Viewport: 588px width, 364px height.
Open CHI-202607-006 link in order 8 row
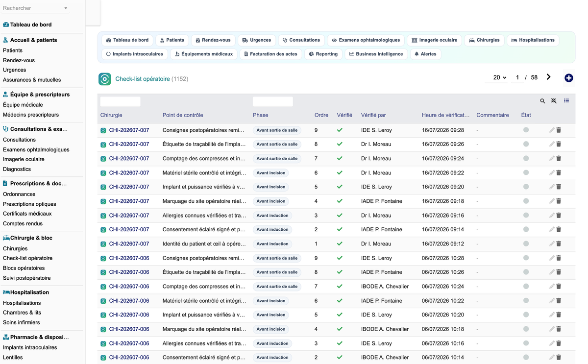(129, 272)
